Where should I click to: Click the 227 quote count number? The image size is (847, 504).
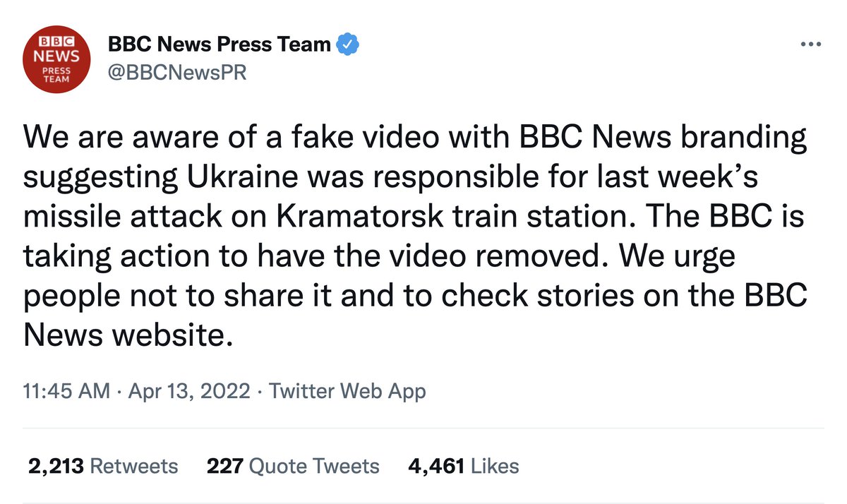(225, 467)
